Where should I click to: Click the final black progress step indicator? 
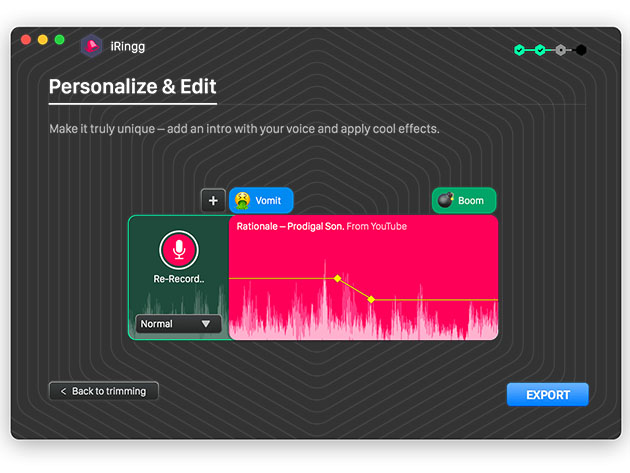pyautogui.click(x=581, y=50)
